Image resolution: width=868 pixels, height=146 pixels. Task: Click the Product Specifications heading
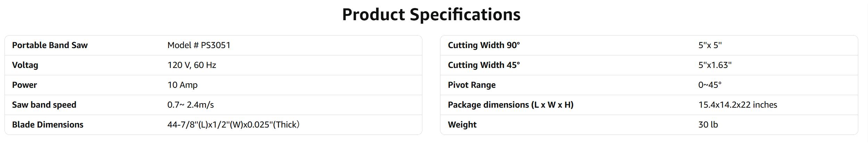click(x=431, y=15)
